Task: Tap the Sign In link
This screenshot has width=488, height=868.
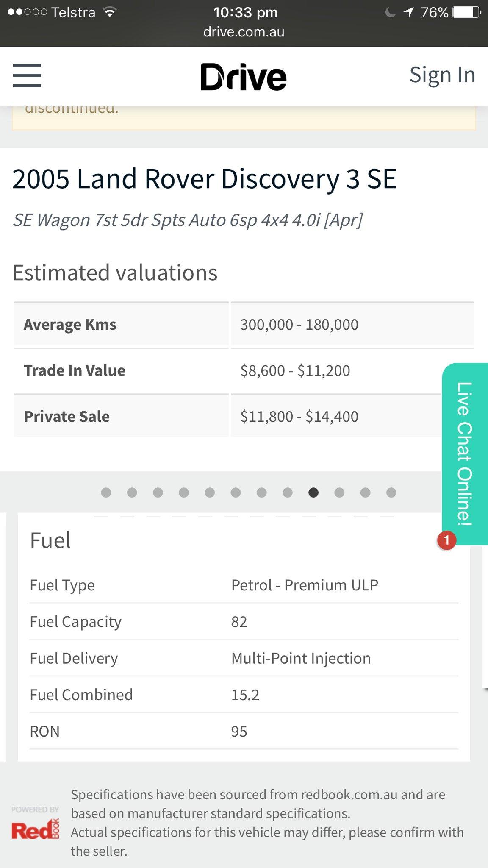Action: click(442, 75)
